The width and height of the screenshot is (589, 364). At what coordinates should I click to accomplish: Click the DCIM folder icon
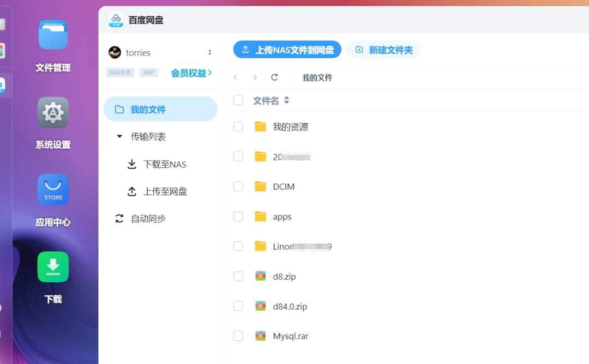point(260,186)
